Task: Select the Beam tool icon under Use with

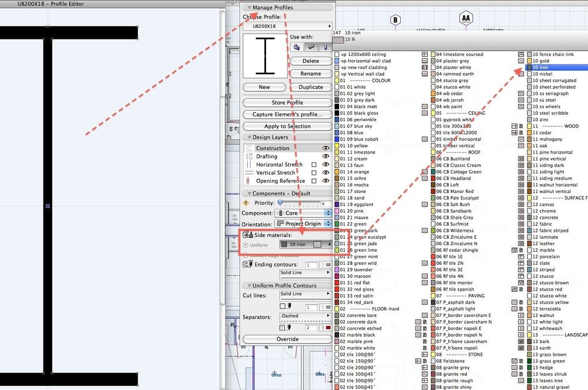Action: [311, 47]
